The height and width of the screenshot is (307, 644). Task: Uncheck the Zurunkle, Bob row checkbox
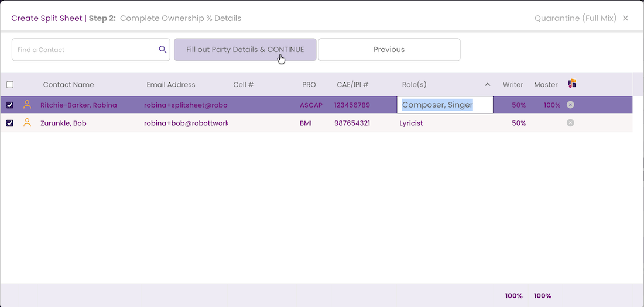[10, 123]
